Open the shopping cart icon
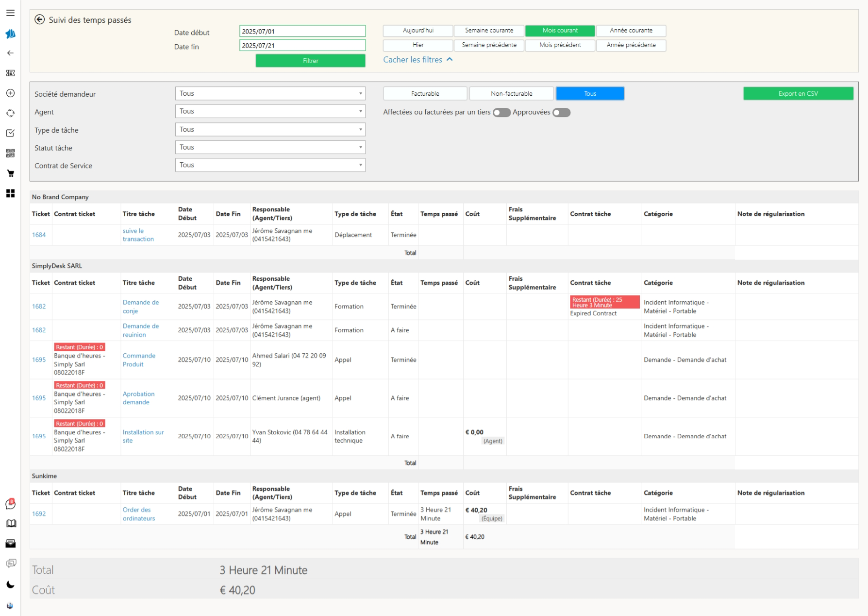The width and height of the screenshot is (868, 616). (x=10, y=173)
